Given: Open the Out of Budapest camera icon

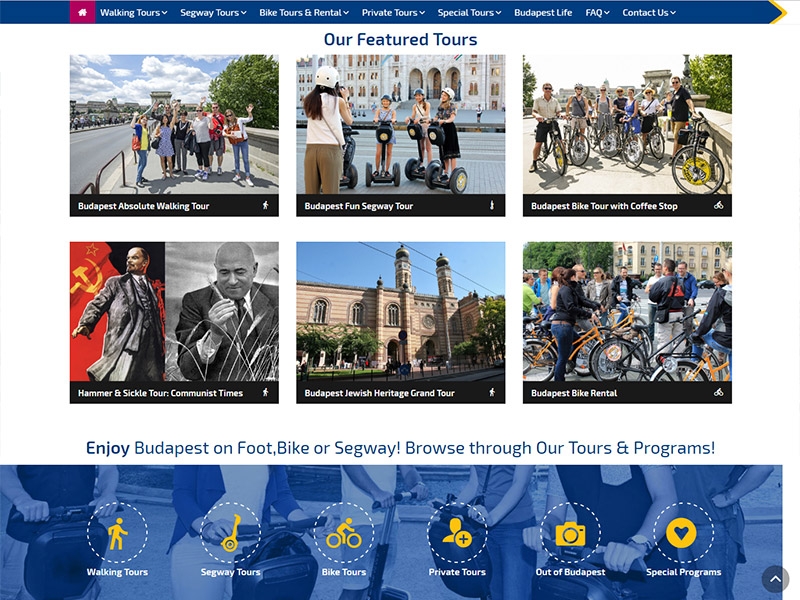Looking at the screenshot, I should coord(570,533).
